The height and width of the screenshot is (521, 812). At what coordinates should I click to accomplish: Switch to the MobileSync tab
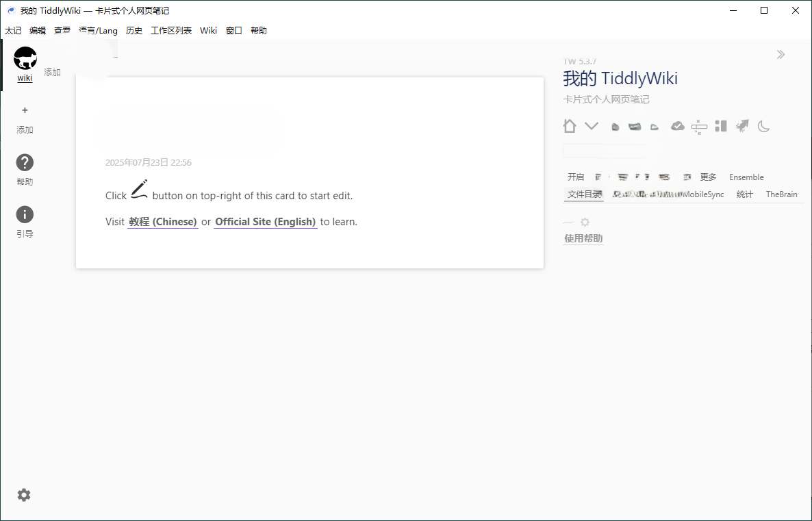pyautogui.click(x=703, y=194)
